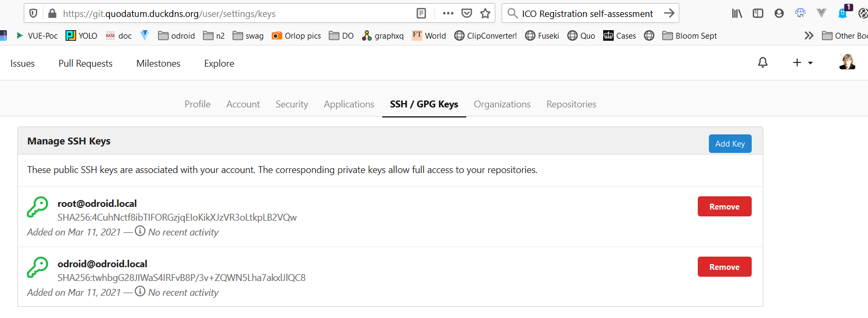868x318 pixels.
Task: Toggle the sidebar view icon
Action: tap(758, 13)
